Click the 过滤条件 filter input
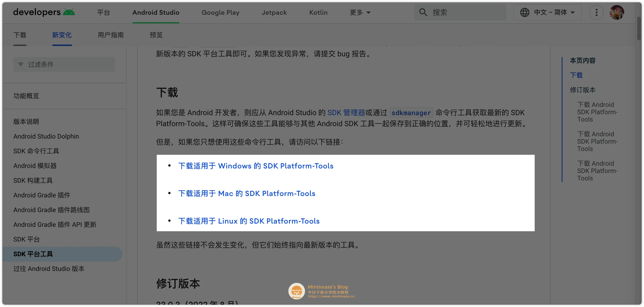This screenshot has width=644, height=307. [x=64, y=64]
